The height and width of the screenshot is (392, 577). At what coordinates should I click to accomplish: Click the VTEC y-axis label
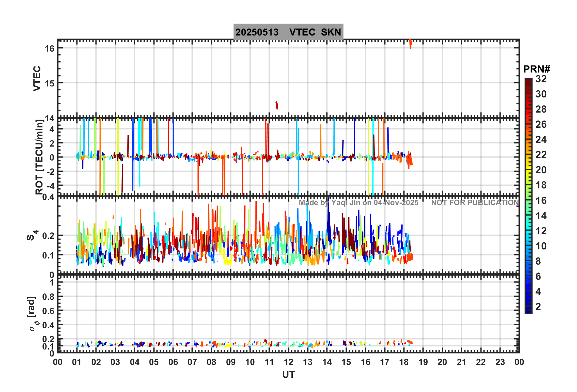tap(37, 78)
